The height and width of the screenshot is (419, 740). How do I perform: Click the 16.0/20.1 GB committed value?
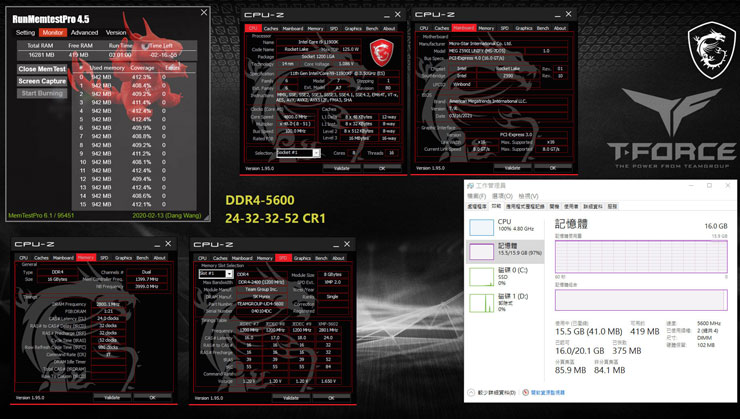[x=580, y=351]
